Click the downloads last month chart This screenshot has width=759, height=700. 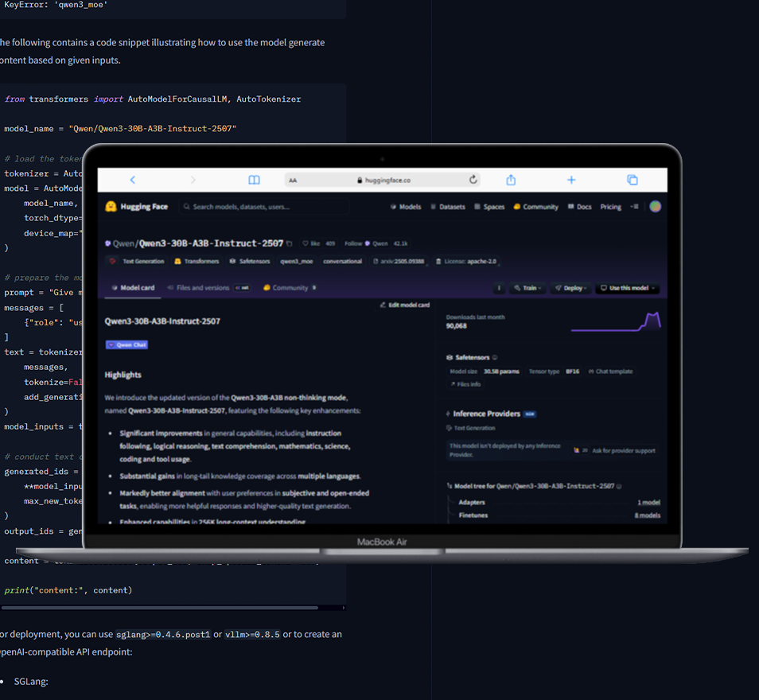pos(616,321)
